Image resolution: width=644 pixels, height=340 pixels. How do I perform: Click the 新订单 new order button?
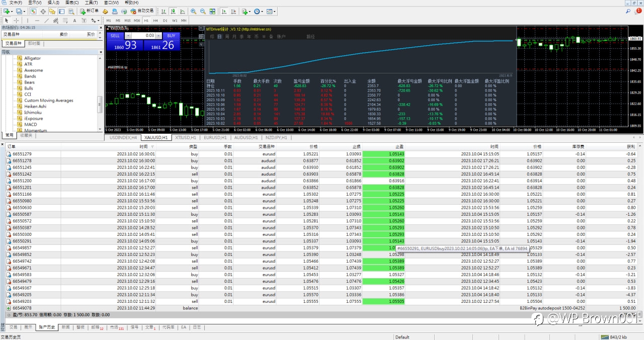point(89,11)
